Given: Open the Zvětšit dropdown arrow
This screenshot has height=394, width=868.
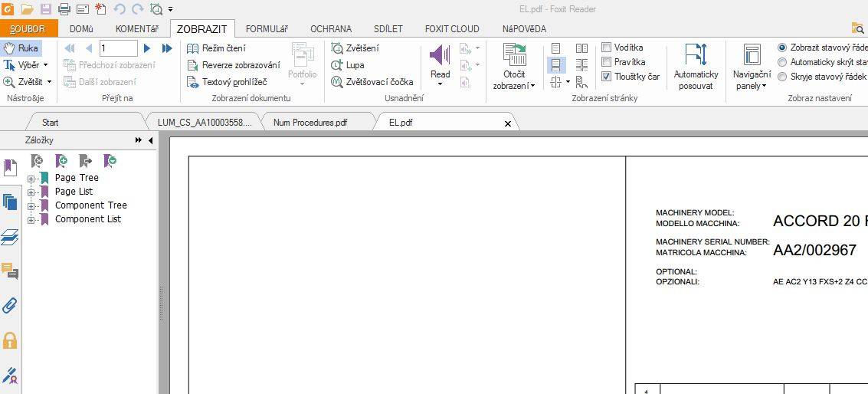Looking at the screenshot, I should (49, 82).
